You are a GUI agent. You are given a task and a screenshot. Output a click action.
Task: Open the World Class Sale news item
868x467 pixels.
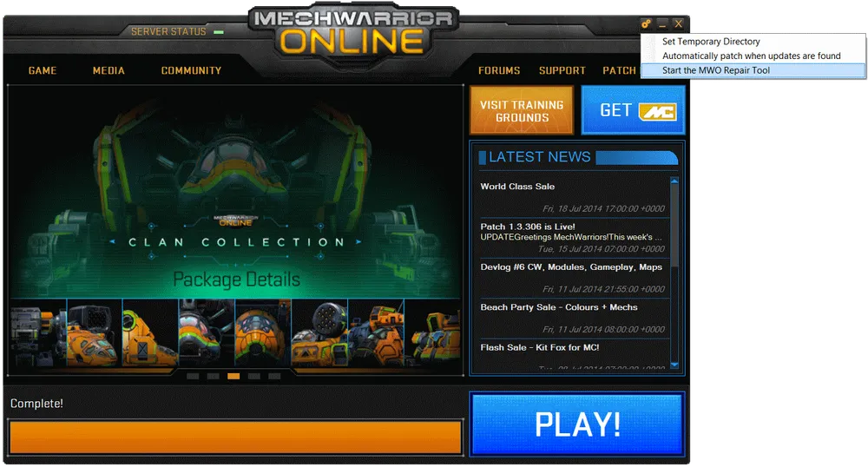click(x=575, y=197)
